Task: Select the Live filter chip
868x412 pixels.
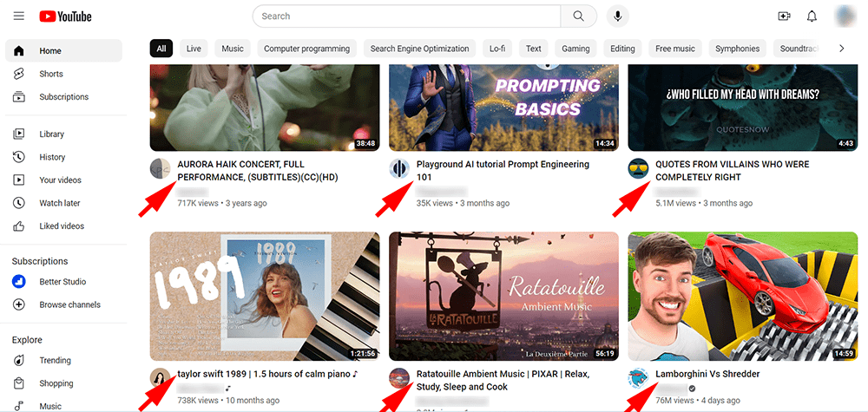Action: pyautogui.click(x=194, y=49)
